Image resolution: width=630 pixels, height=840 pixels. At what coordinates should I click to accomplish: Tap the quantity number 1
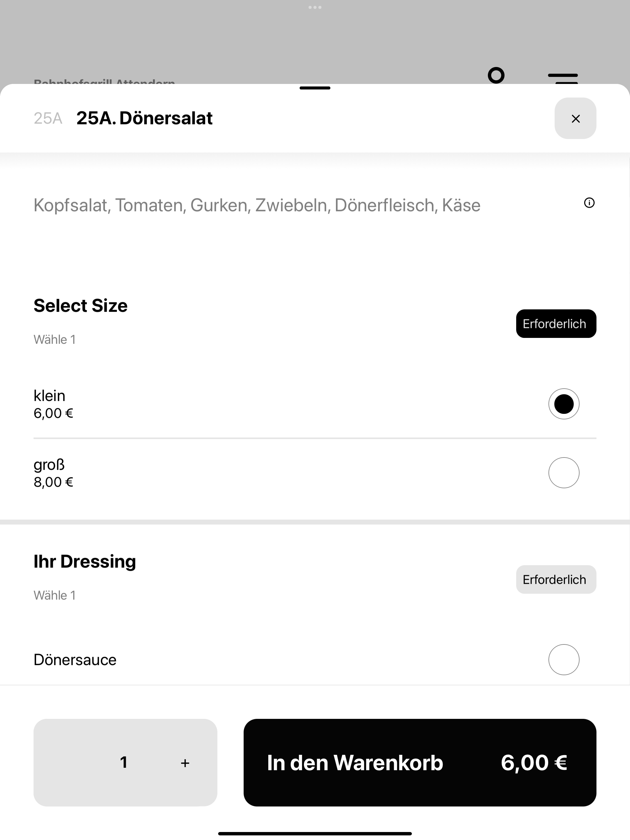point(123,763)
